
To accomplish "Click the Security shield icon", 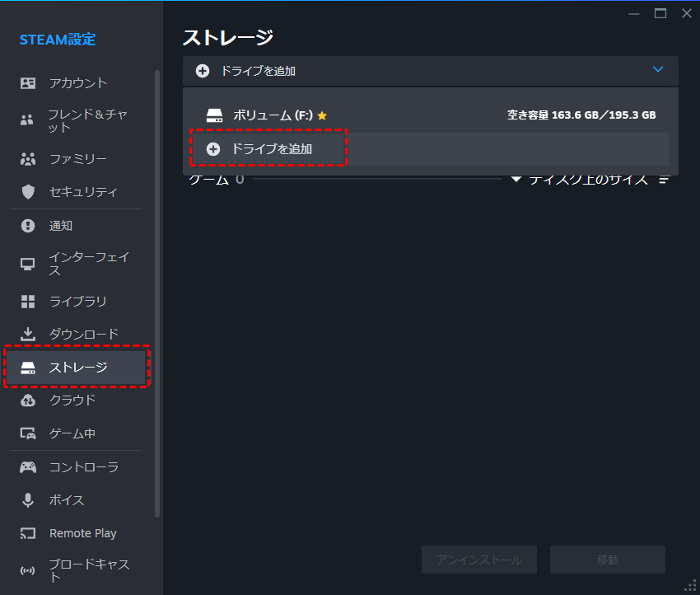I will [28, 192].
